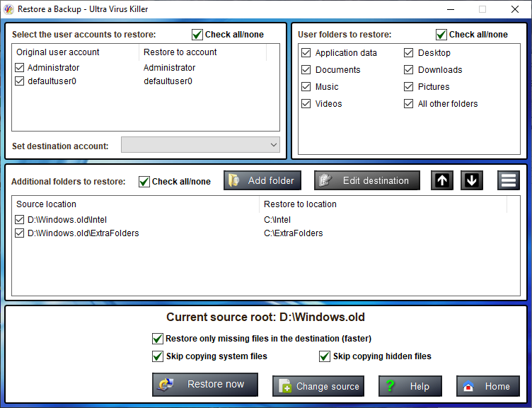Click the Change source button
Viewport: 532px width, 408px height.
tap(318, 386)
